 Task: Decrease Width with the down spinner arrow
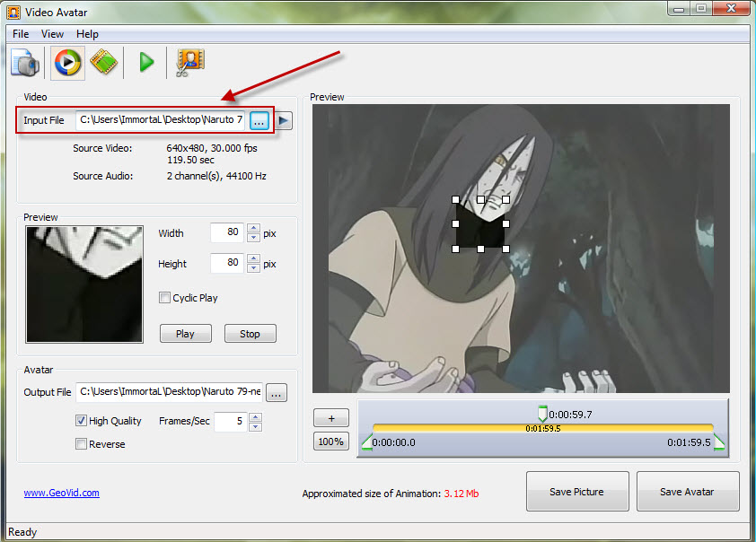(x=253, y=238)
